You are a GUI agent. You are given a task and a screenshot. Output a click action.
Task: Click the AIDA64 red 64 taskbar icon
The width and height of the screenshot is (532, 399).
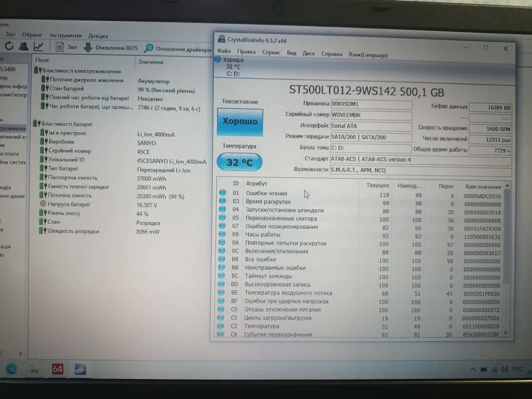pyautogui.click(x=58, y=369)
